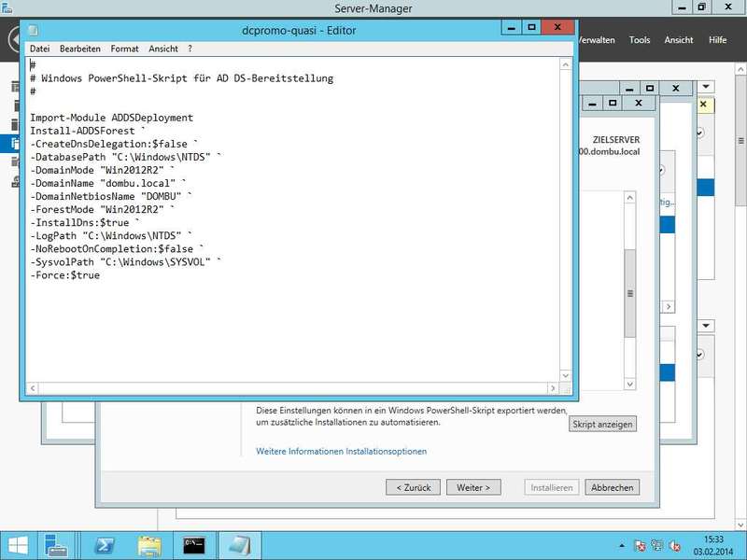
Task: Expand the upper dropdown arrow in Server-Manager panel
Action: 706,87
